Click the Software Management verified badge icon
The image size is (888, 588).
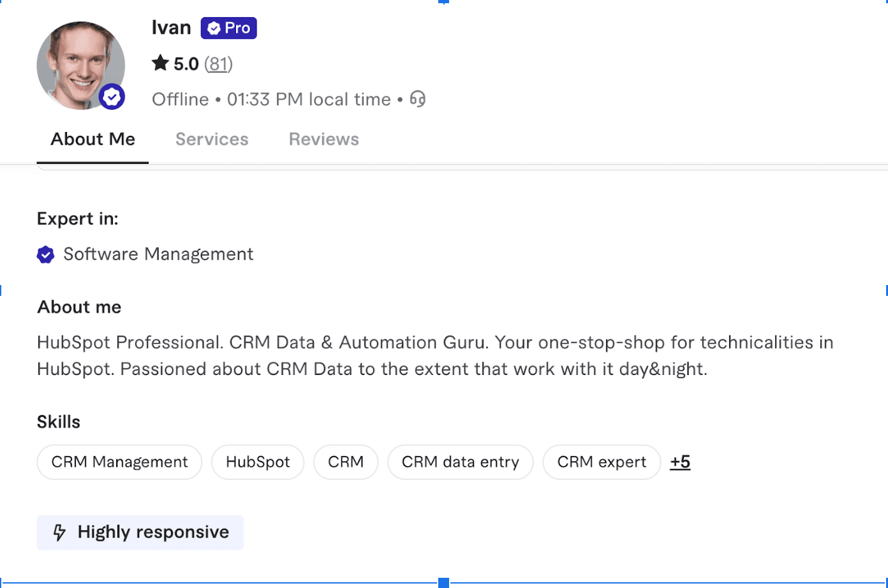[45, 254]
